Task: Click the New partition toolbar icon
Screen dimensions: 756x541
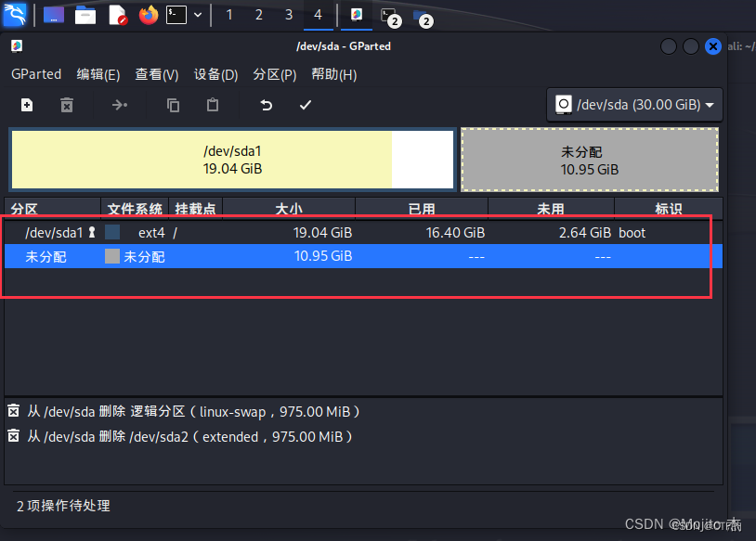Action: pos(27,105)
